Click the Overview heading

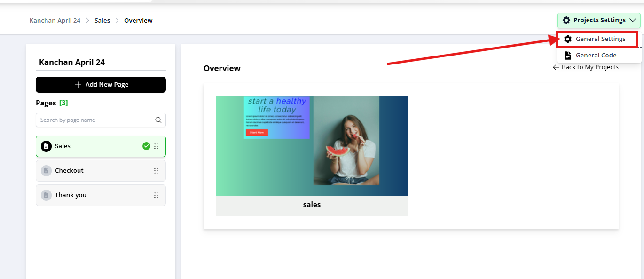pos(222,68)
